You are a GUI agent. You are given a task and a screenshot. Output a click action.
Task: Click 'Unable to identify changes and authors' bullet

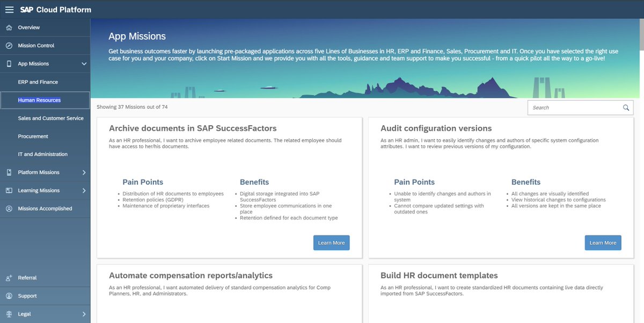442,197
